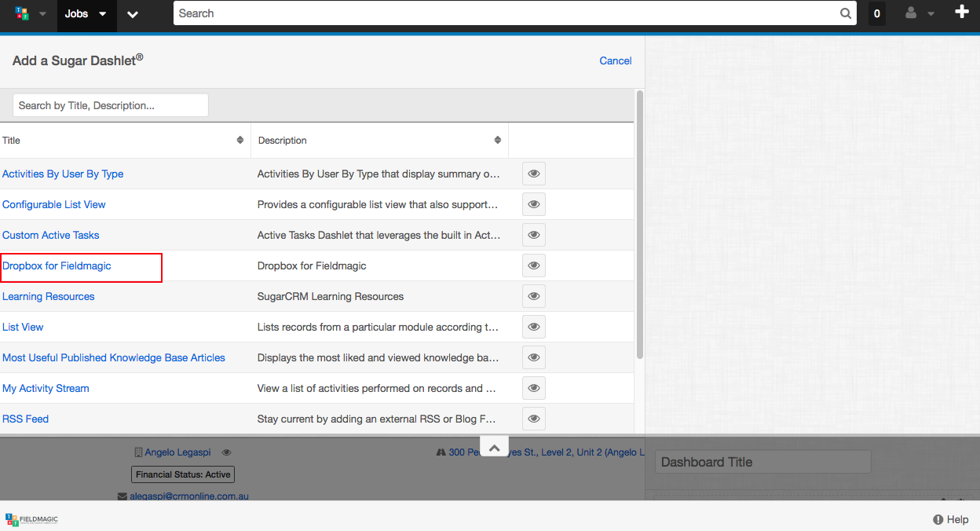Preview Activities By User By Type dashlet
Screen dimensions: 980x531
[534, 174]
